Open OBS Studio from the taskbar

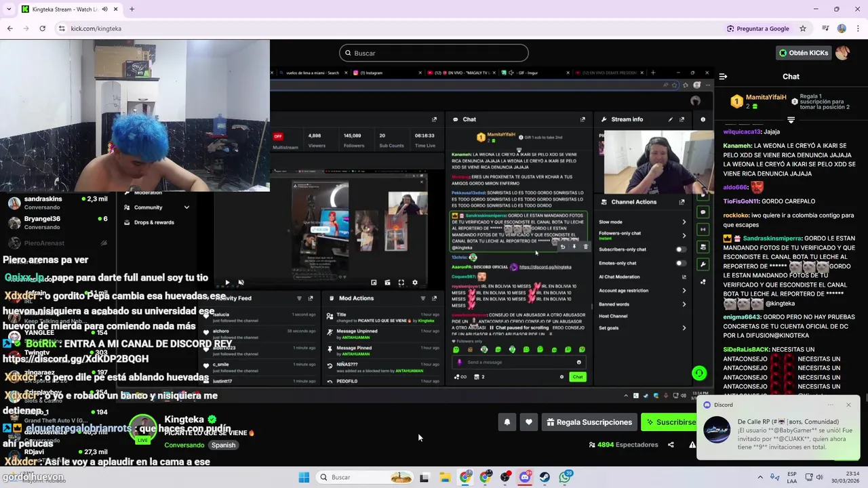[505, 477]
